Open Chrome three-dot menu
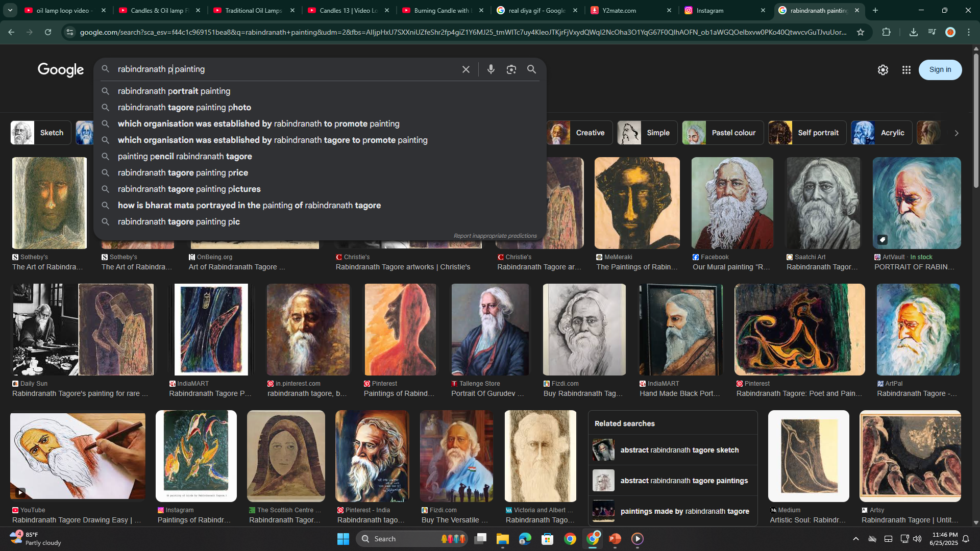Viewport: 980px width, 551px height. tap(969, 32)
